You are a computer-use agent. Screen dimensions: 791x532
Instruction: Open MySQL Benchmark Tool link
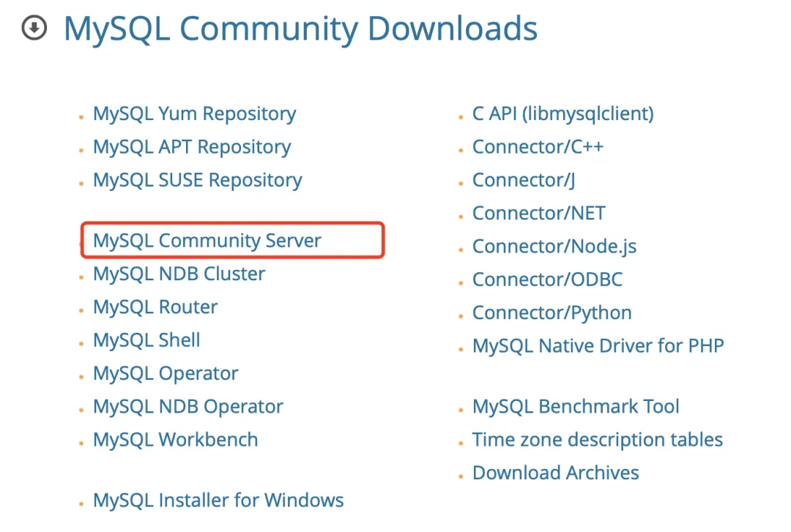pos(576,406)
